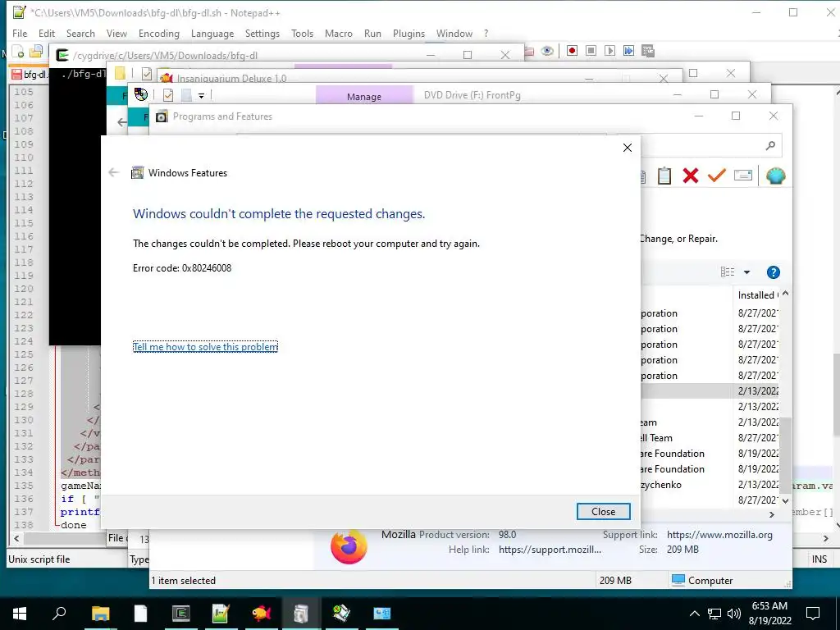Click the red X uninstall icon in Programs and Features
Image resolution: width=840 pixels, height=630 pixels.
click(x=691, y=176)
